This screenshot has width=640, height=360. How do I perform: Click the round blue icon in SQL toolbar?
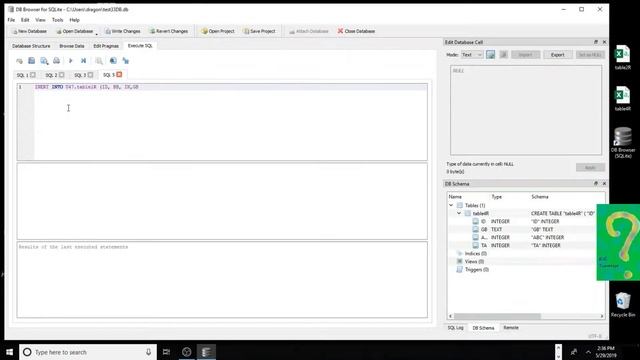click(113, 61)
